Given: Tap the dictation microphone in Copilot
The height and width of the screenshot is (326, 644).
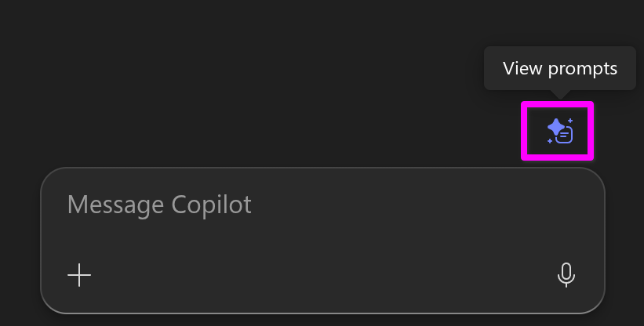Looking at the screenshot, I should 566,274.
